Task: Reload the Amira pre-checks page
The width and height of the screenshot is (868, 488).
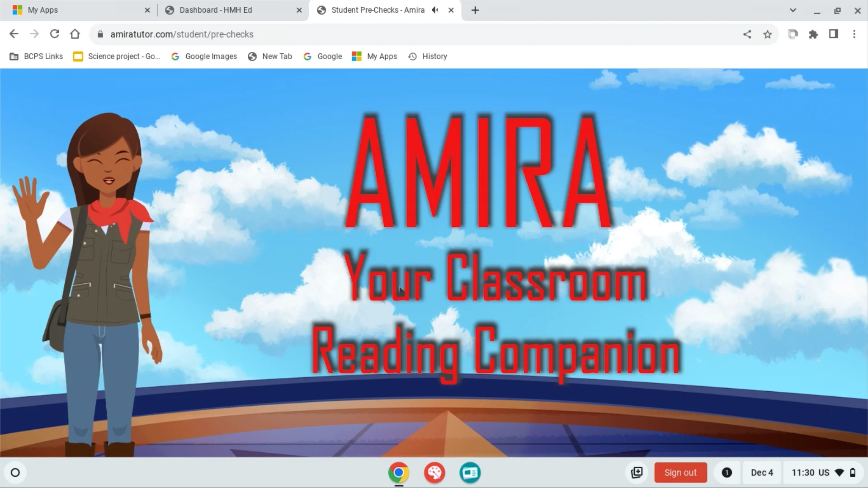Action: click(x=55, y=34)
